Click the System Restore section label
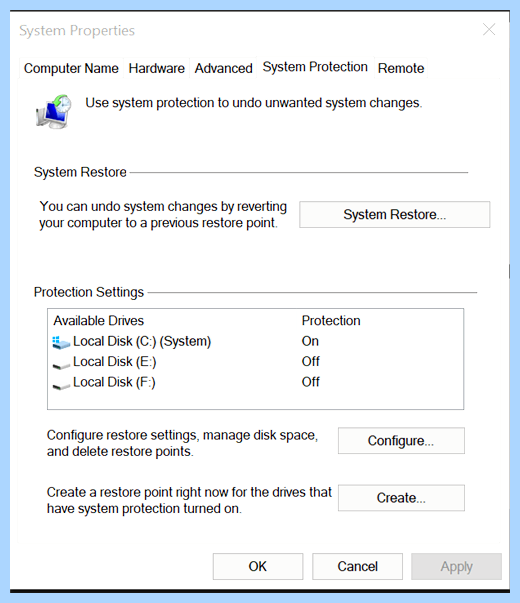 pyautogui.click(x=80, y=172)
